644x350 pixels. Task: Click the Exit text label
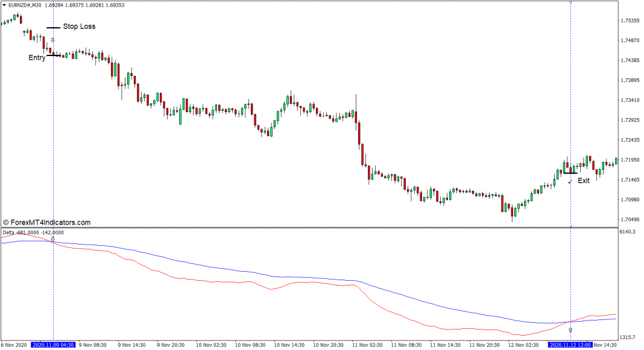point(583,181)
